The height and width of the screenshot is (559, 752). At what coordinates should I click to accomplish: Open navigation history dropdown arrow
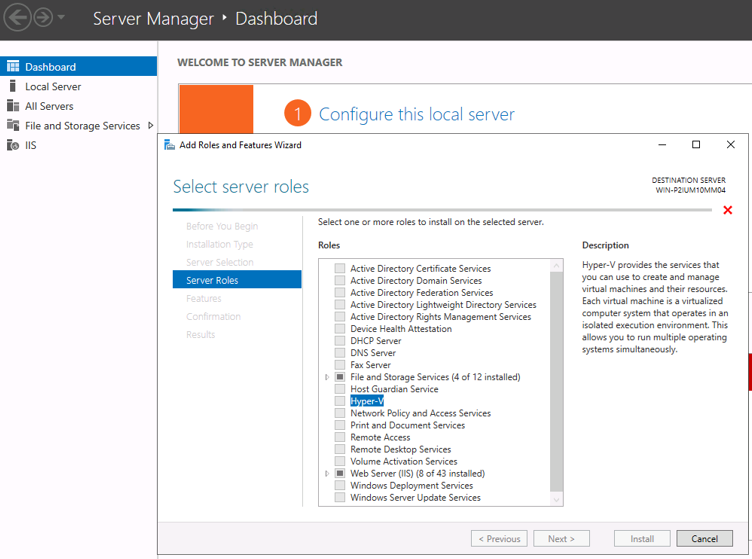[62, 18]
